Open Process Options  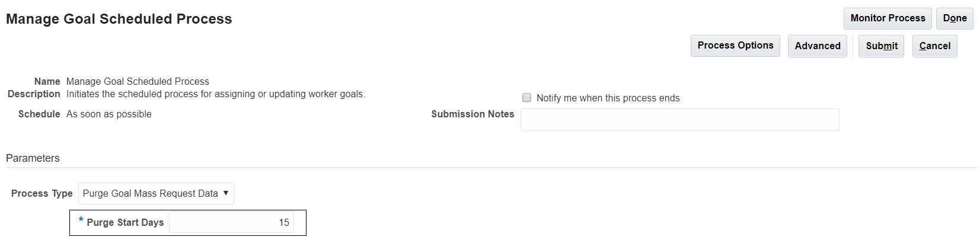[735, 46]
